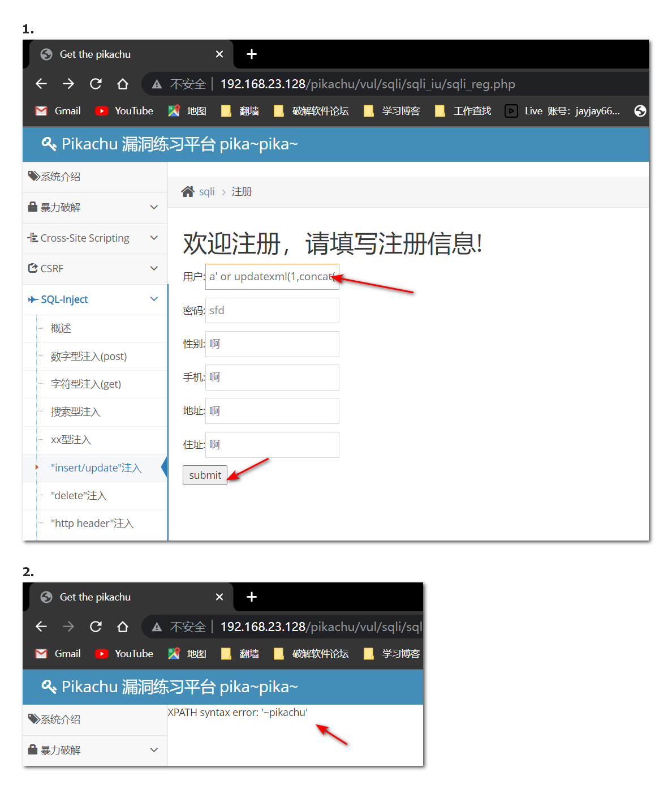Open new tab with plus icon in first browser
The height and width of the screenshot is (789, 672).
(x=252, y=54)
